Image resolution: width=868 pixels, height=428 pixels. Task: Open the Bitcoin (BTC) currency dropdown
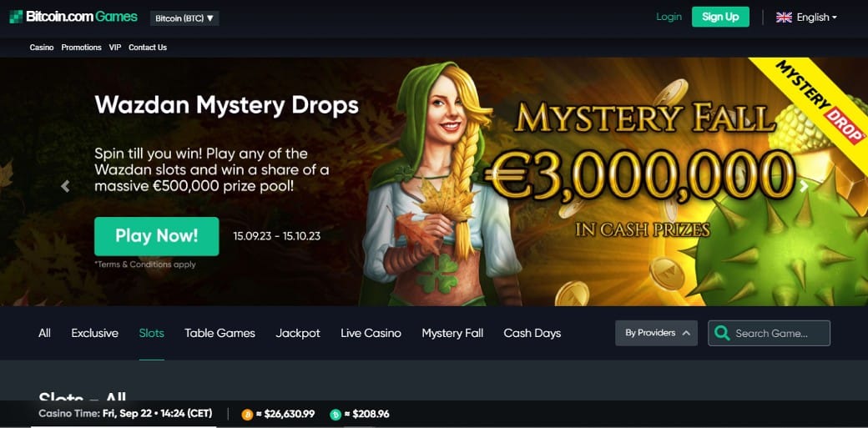pos(184,18)
